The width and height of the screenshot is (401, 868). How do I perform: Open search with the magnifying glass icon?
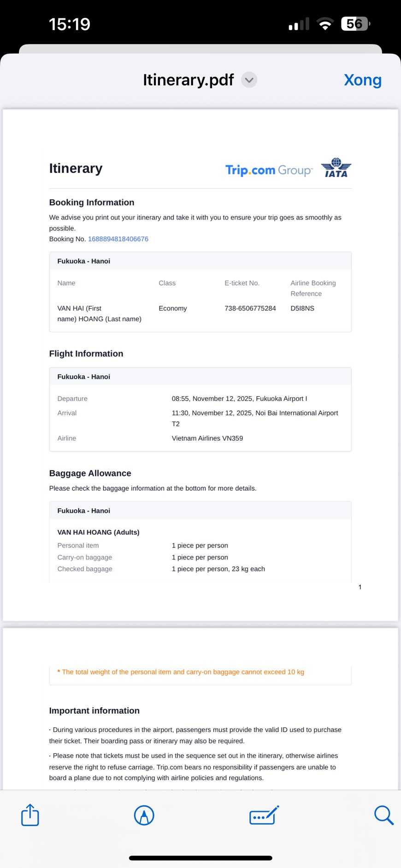point(383,815)
